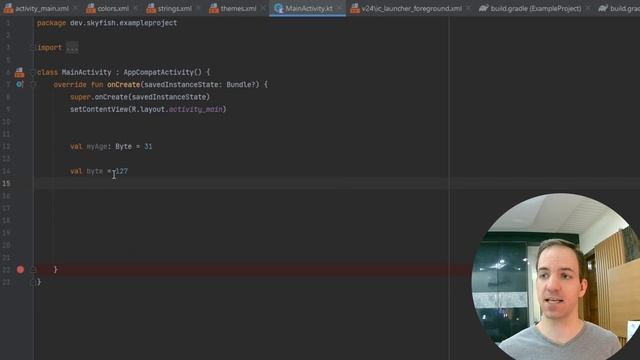This screenshot has width=640, height=360.
Task: Close the strings.xml tab
Action: (198, 8)
